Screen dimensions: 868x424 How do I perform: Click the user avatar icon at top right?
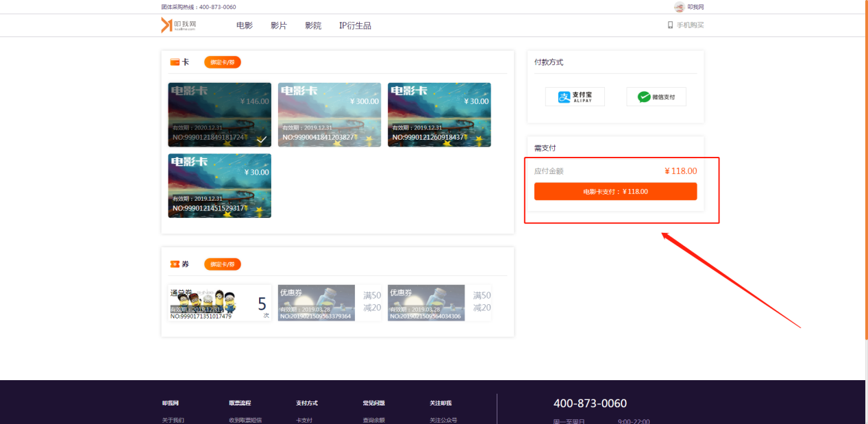[x=679, y=7]
